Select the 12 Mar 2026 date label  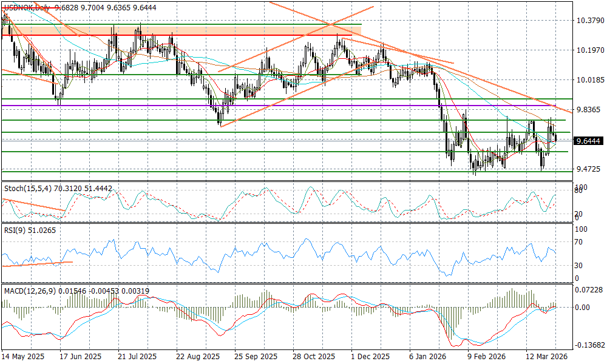pyautogui.click(x=548, y=357)
